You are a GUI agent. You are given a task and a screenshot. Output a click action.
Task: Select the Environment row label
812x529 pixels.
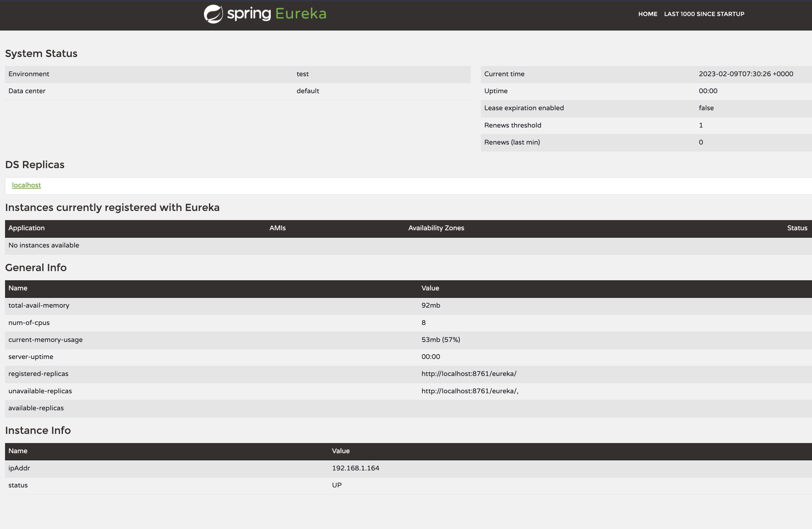[x=29, y=74]
